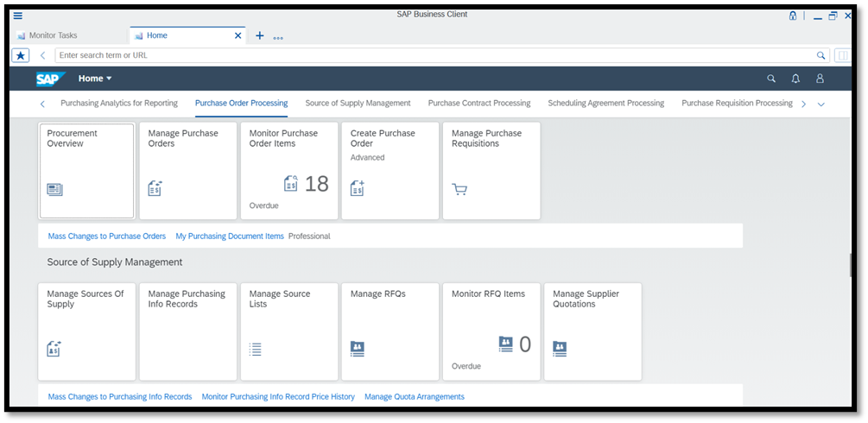The height and width of the screenshot is (423, 868).
Task: Click the Manage Source Lists list icon
Action: [255, 350]
